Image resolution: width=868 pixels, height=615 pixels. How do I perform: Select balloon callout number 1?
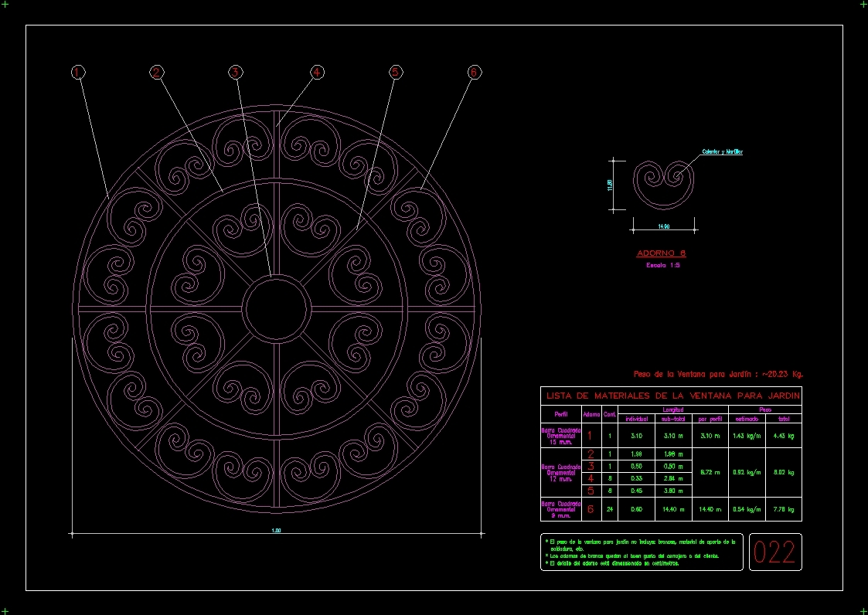(77, 71)
